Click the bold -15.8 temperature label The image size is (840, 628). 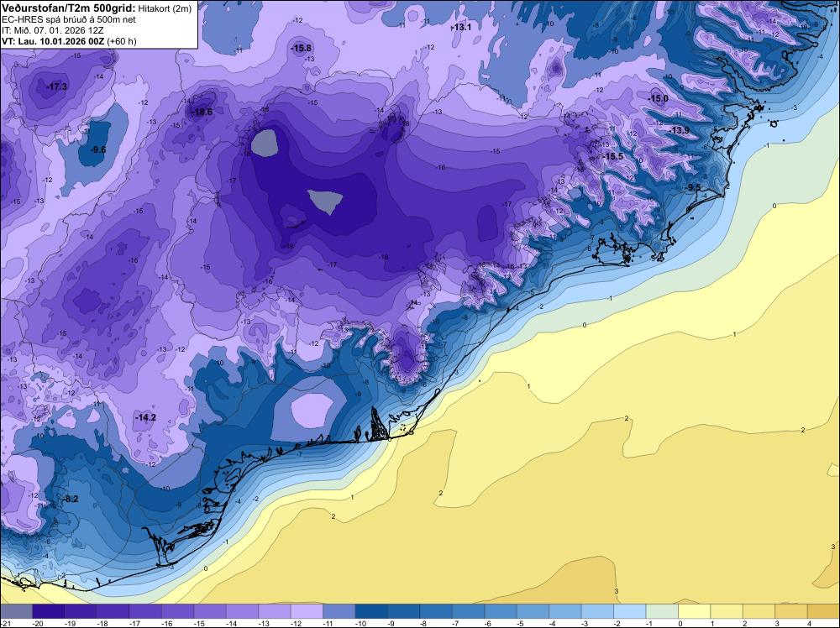[x=301, y=48]
